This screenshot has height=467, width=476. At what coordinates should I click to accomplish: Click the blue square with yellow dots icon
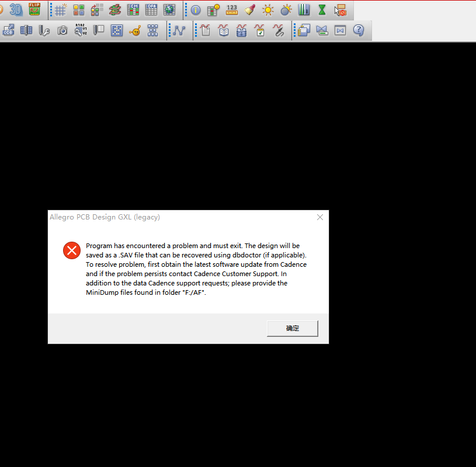pos(117,30)
